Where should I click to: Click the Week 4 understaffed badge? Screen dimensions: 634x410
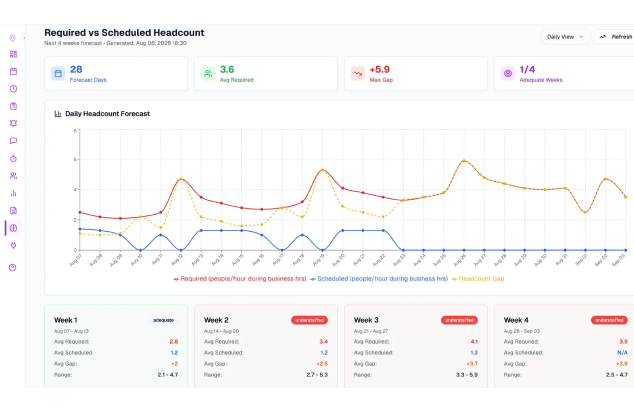pos(609,320)
